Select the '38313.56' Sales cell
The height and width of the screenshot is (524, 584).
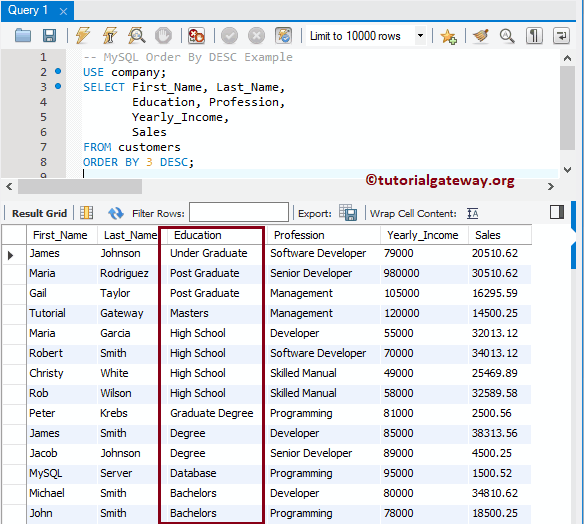(500, 434)
